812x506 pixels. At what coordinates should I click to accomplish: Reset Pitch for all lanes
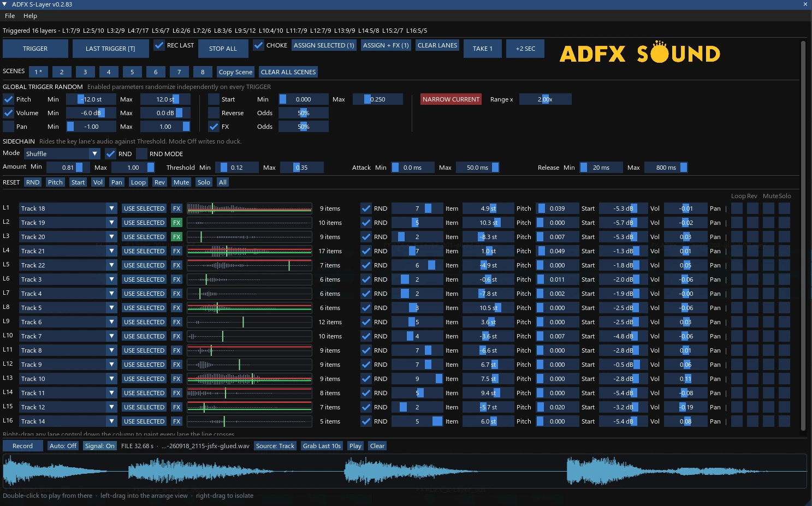pyautogui.click(x=55, y=182)
